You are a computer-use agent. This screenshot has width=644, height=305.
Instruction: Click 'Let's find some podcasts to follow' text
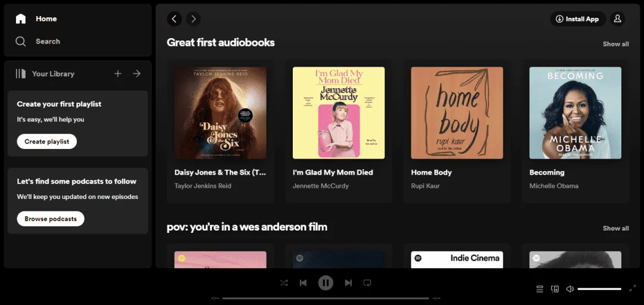(77, 182)
